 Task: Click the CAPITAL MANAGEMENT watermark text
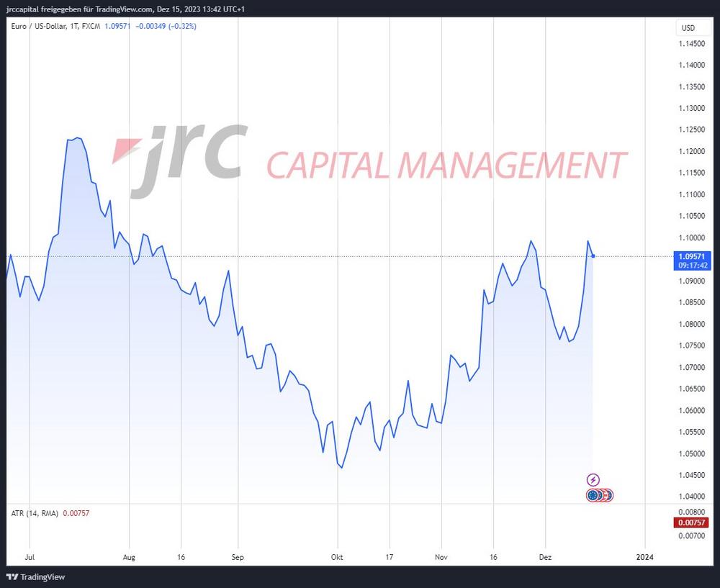pos(446,166)
